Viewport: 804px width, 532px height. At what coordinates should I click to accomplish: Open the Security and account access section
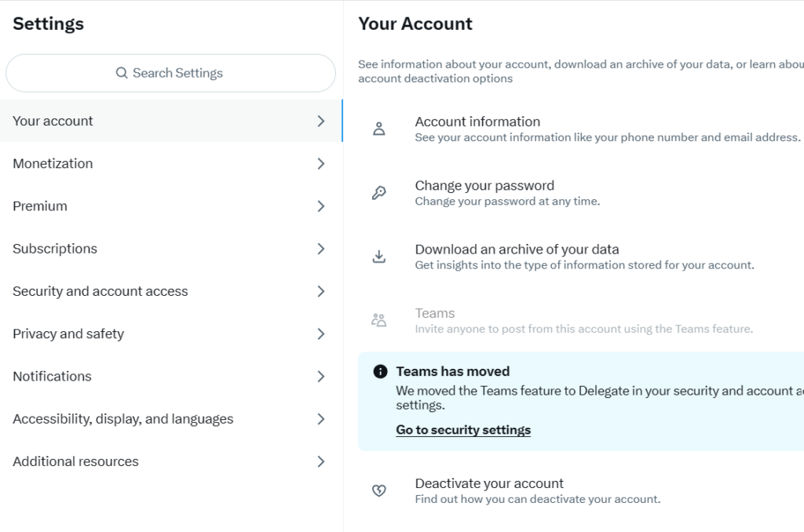pyautogui.click(x=100, y=291)
